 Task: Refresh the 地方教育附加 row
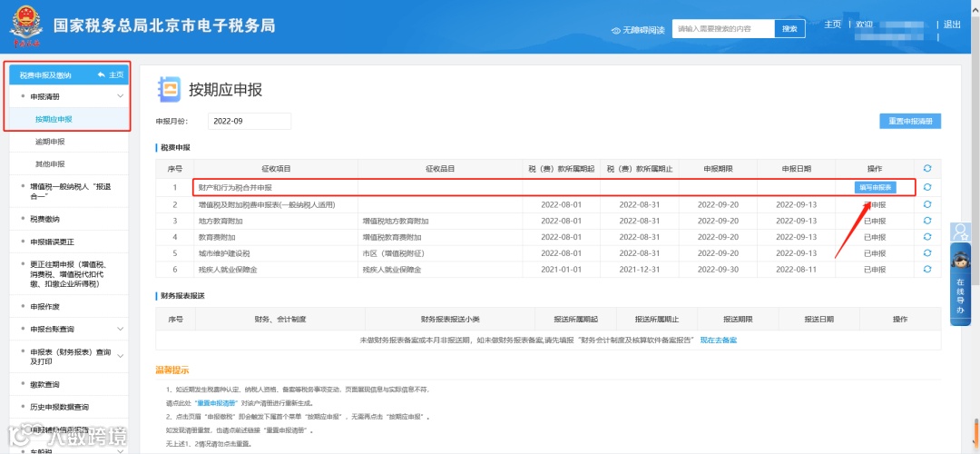[926, 221]
